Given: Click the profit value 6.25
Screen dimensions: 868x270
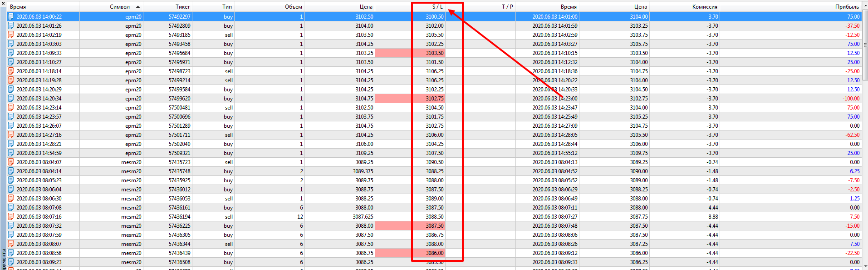Looking at the screenshot, I should pos(855,171).
